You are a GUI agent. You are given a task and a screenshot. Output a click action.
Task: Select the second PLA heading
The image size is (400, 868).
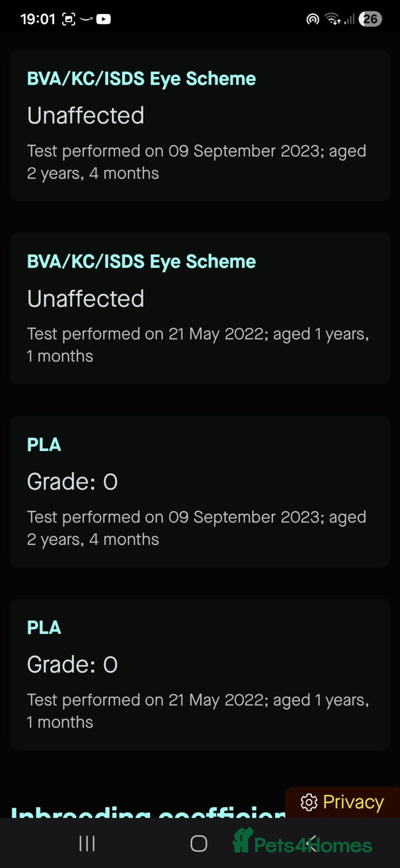44,627
